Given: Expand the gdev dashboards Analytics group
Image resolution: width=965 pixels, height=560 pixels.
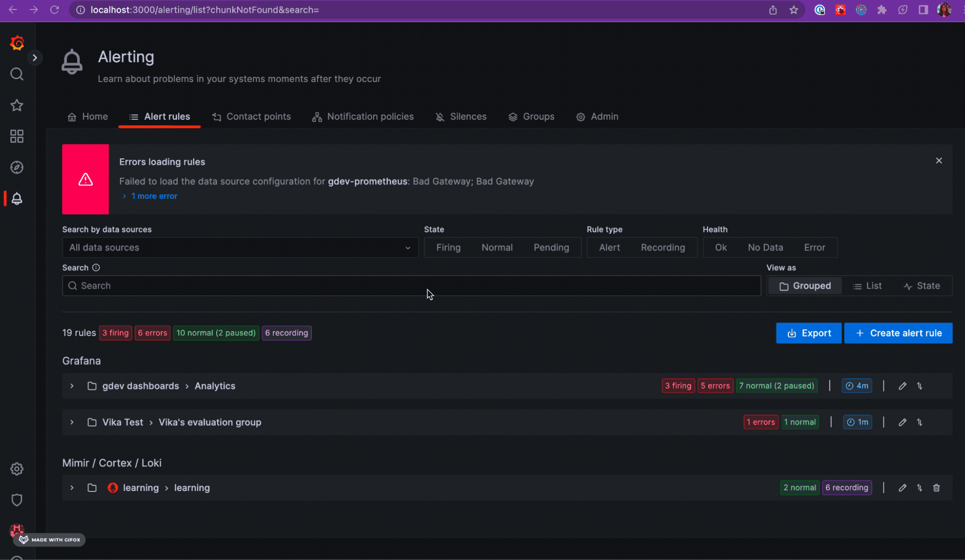Looking at the screenshot, I should click(x=72, y=386).
